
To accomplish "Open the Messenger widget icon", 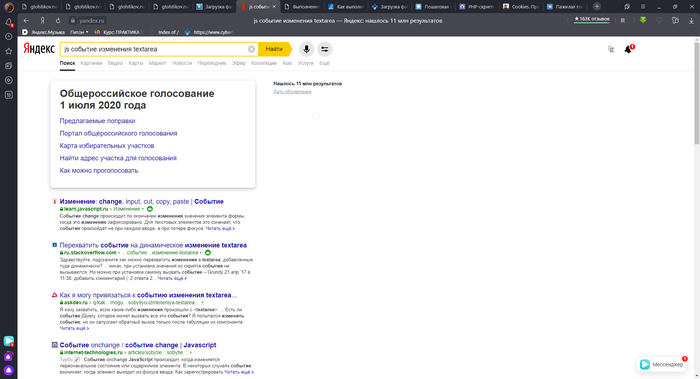I will click(645, 364).
